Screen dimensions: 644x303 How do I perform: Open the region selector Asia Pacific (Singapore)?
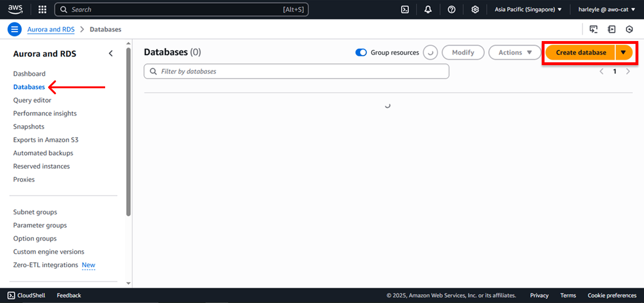[528, 9]
